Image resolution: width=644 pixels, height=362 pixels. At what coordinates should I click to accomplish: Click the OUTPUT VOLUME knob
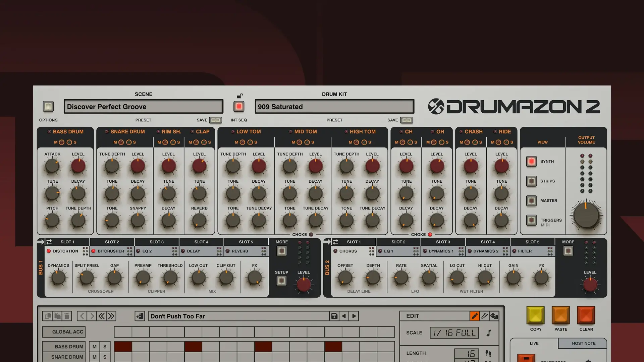coord(586,216)
